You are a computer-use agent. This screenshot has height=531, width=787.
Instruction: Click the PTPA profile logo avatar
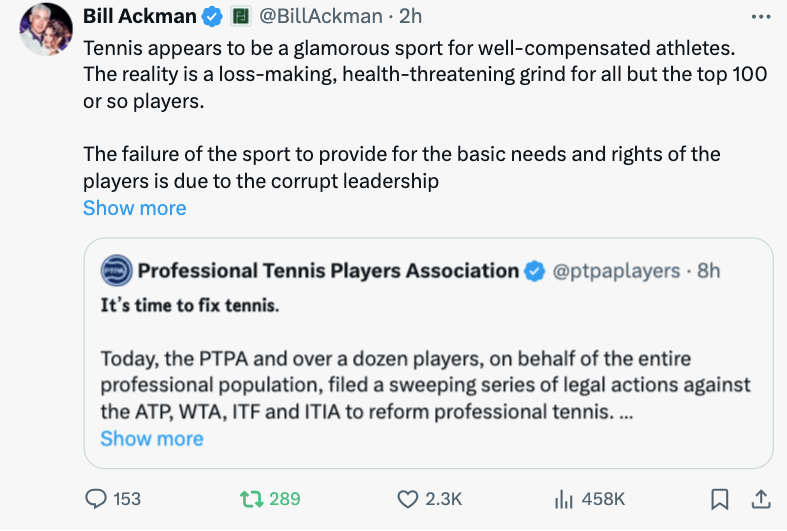116,270
